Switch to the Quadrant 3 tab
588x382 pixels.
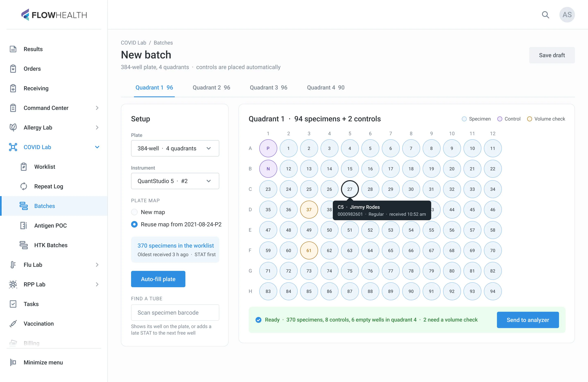click(268, 87)
